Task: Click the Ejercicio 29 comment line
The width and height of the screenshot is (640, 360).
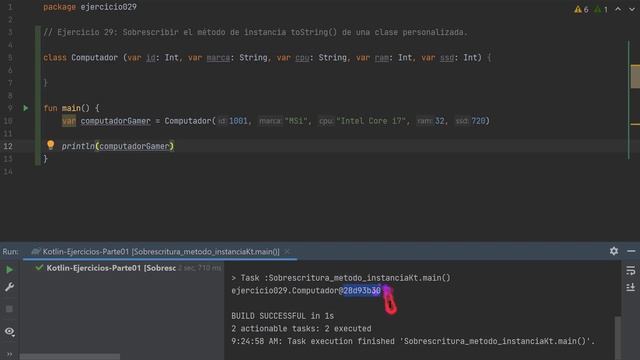Action: (x=256, y=32)
